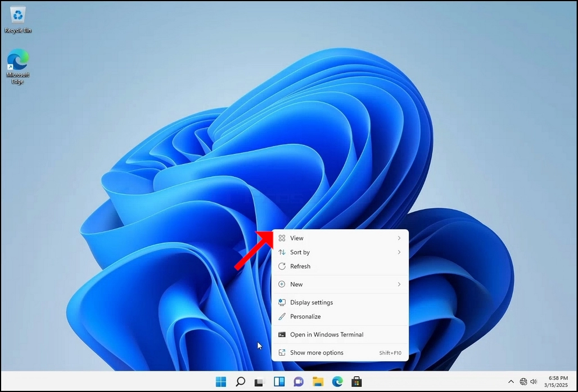This screenshot has height=392, width=578.
Task: Click the volume speaker tray icon
Action: (534, 382)
